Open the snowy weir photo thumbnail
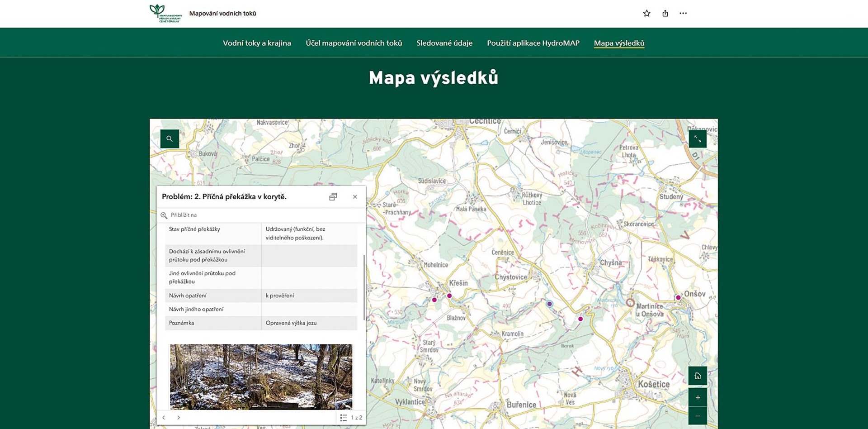 click(x=261, y=377)
